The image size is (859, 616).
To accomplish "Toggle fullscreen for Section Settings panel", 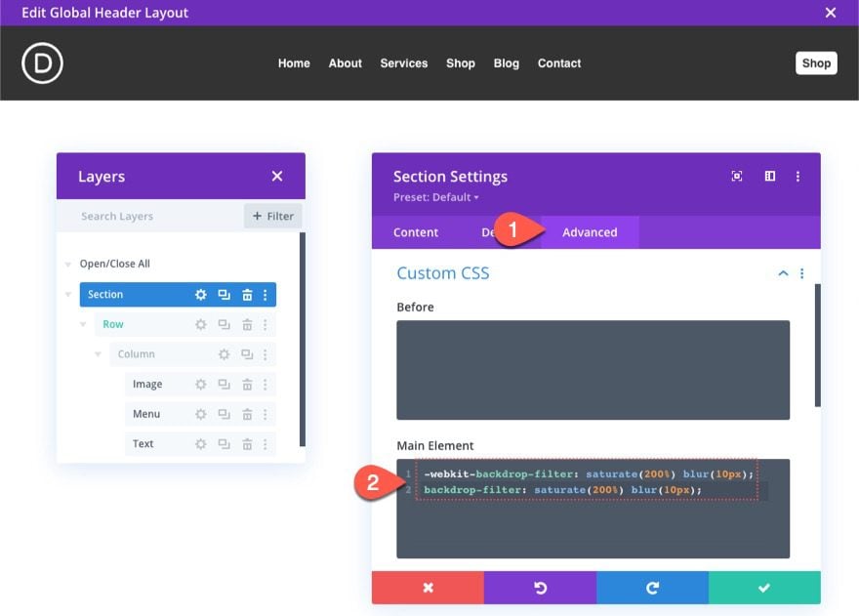I will tap(737, 177).
